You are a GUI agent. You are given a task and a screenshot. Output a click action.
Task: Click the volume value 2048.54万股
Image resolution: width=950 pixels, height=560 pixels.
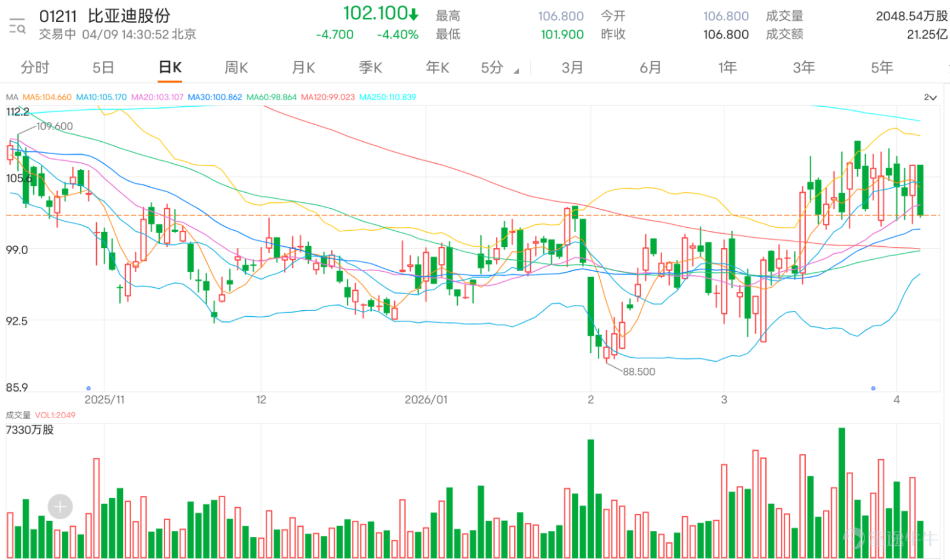coord(911,16)
